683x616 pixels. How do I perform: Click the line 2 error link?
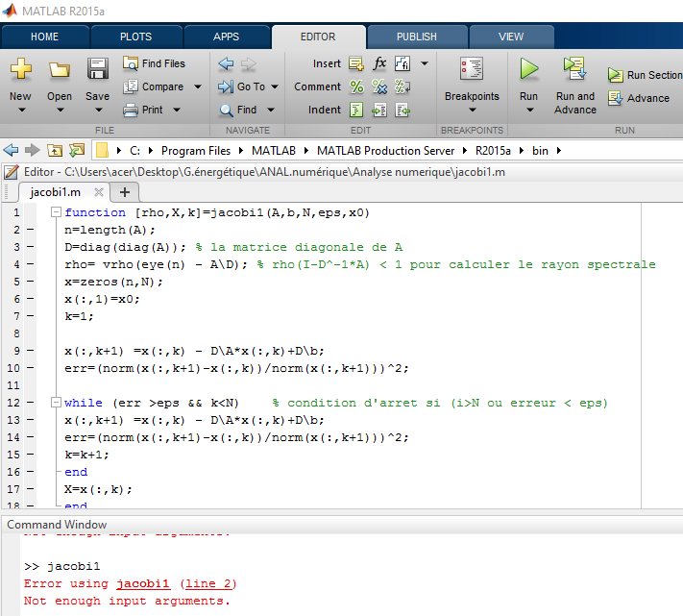pyautogui.click(x=208, y=583)
